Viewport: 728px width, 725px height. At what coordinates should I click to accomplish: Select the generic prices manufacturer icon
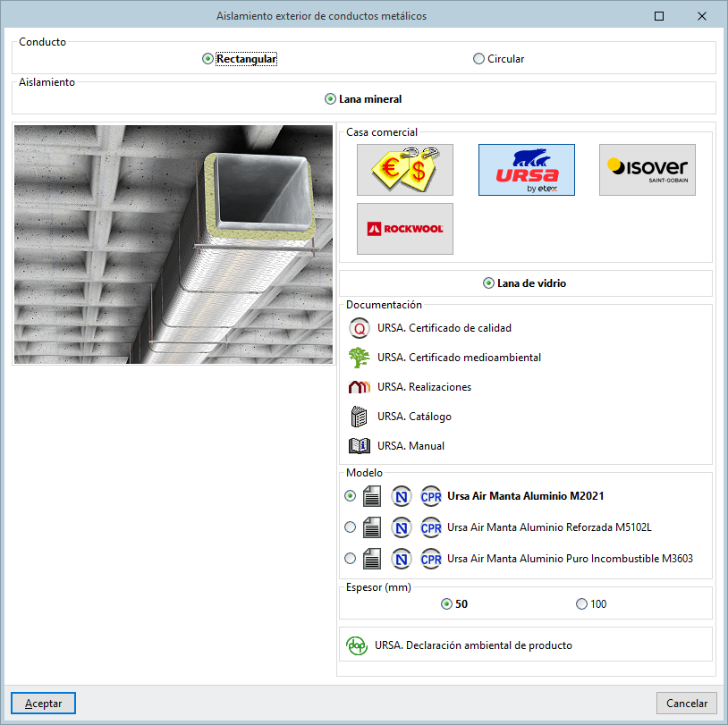[405, 170]
